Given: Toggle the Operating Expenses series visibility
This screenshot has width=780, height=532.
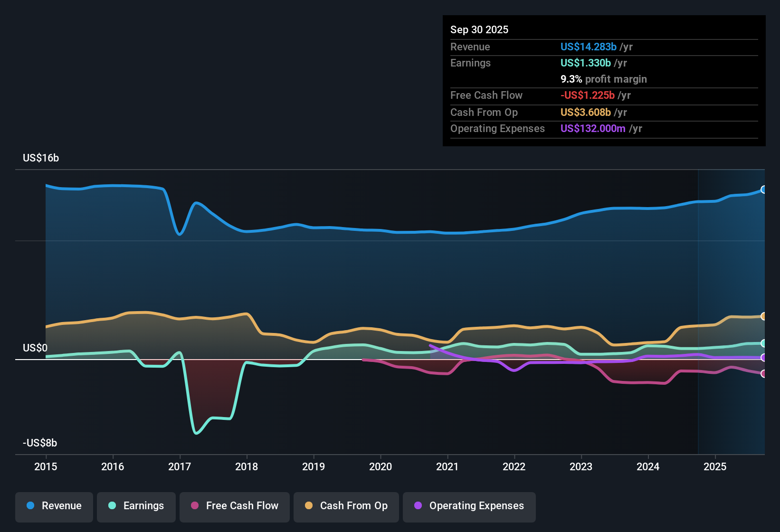Looking at the screenshot, I should coord(469,506).
